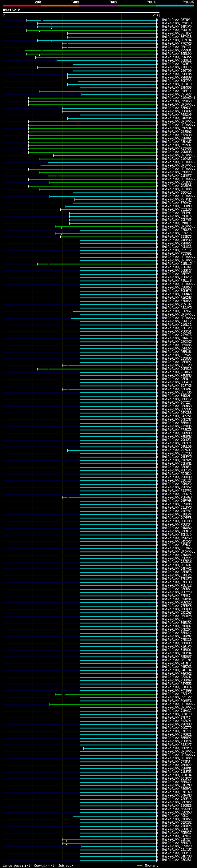The height and width of the screenshot is (868, 197).
Task: Click the green ~80% identity legend swatch
Action: pyautogui.click(x=137, y=6)
